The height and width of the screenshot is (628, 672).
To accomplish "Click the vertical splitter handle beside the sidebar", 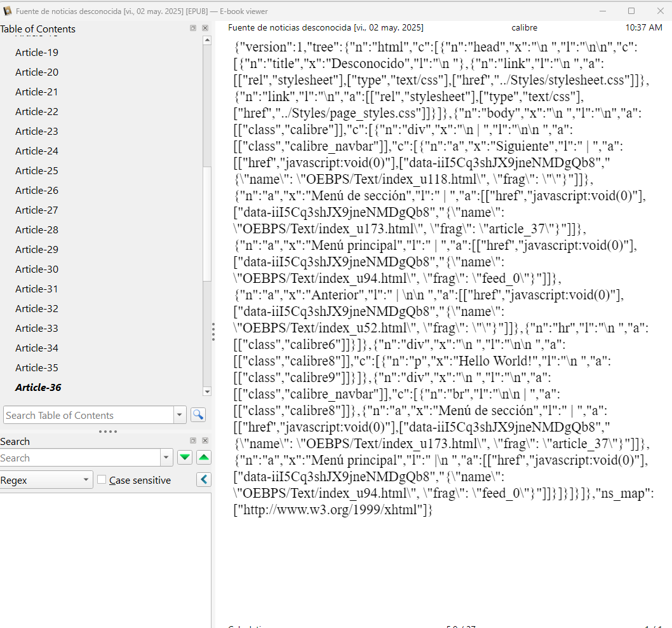I will 213,332.
